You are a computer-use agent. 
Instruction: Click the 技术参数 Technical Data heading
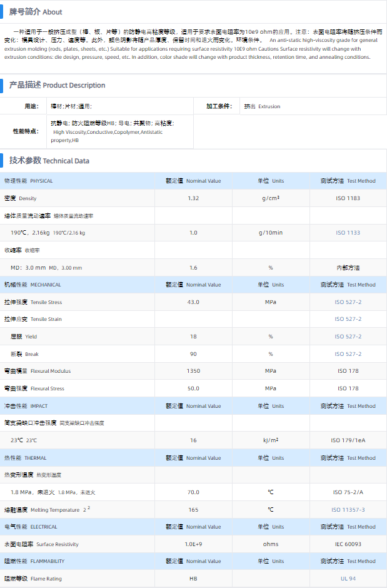[x=49, y=161]
